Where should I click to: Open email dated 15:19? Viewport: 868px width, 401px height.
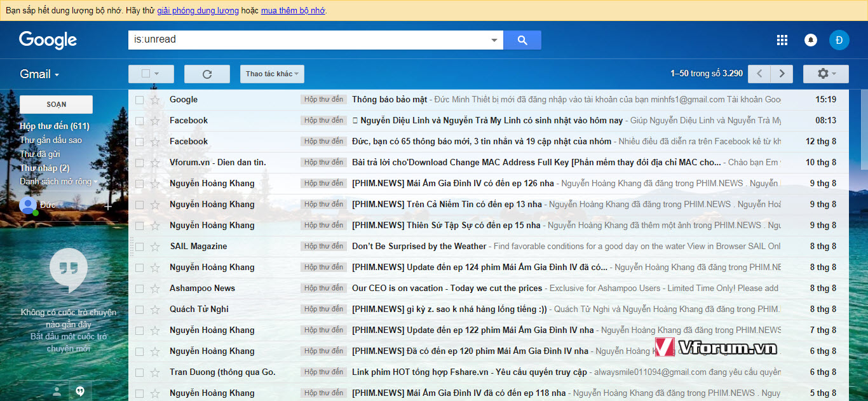click(488, 100)
